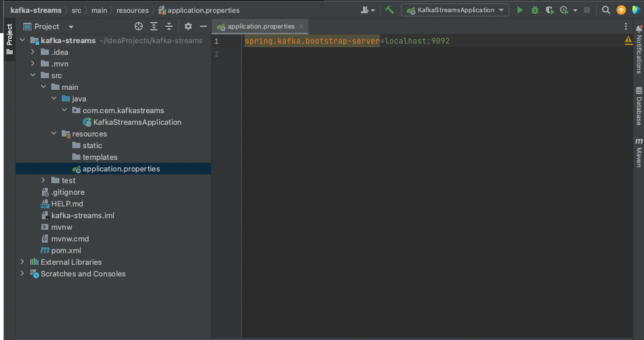Viewport: 644px width, 340px height.
Task: Click the Build project hammer icon
Action: point(390,10)
